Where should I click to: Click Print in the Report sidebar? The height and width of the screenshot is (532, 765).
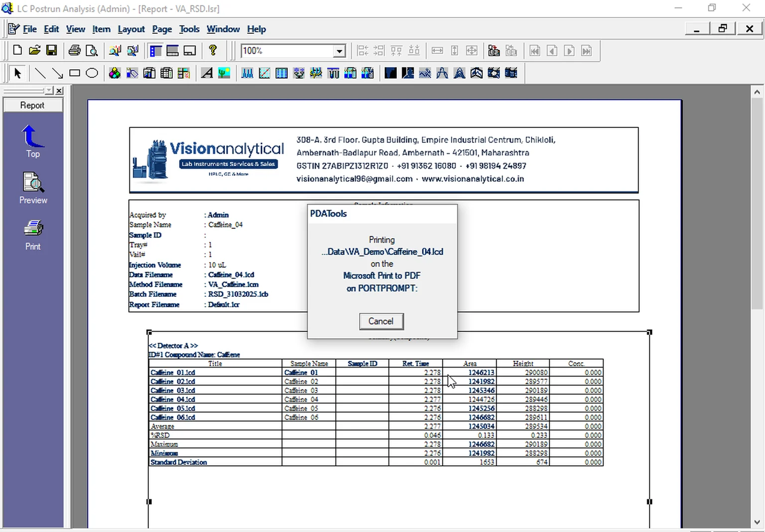coord(33,235)
